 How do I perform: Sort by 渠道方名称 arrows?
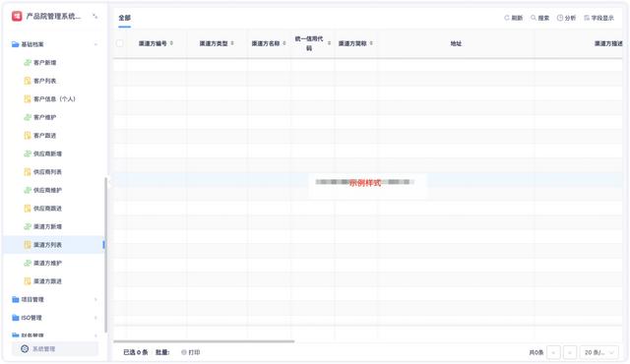click(x=284, y=43)
